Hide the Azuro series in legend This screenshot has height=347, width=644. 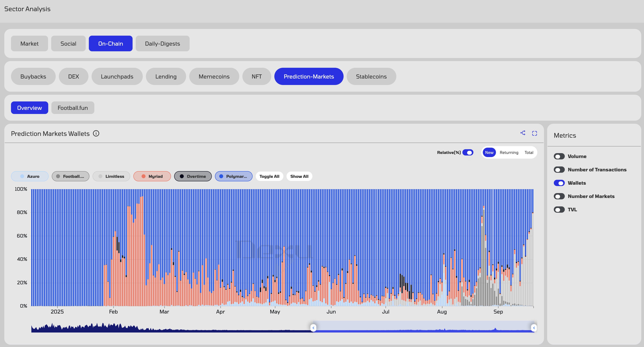click(30, 176)
